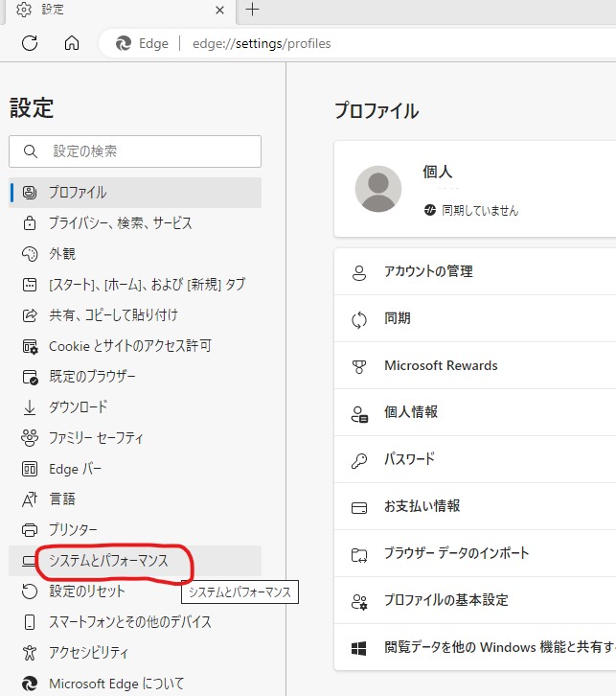Click the card icon for お支払い情報

359,508
